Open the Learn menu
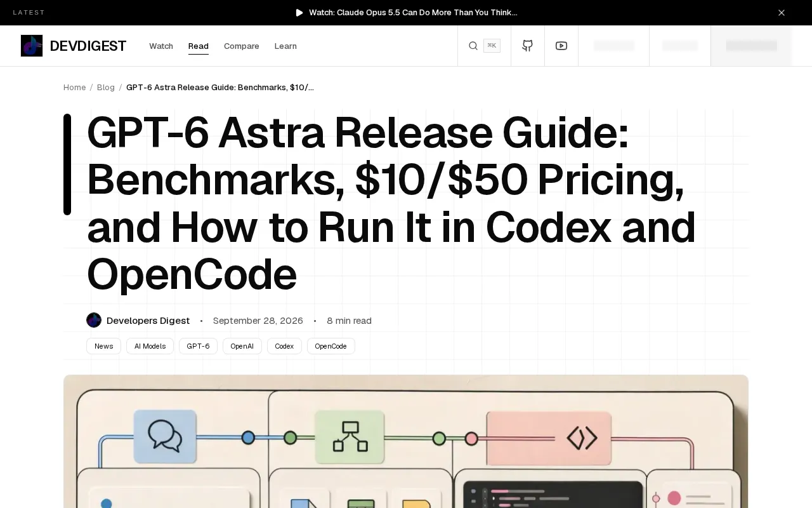 coord(285,46)
